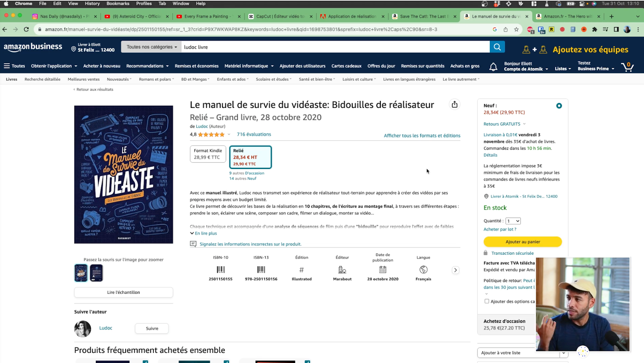
Task: Click Retour aux résultats link
Action: click(x=93, y=89)
